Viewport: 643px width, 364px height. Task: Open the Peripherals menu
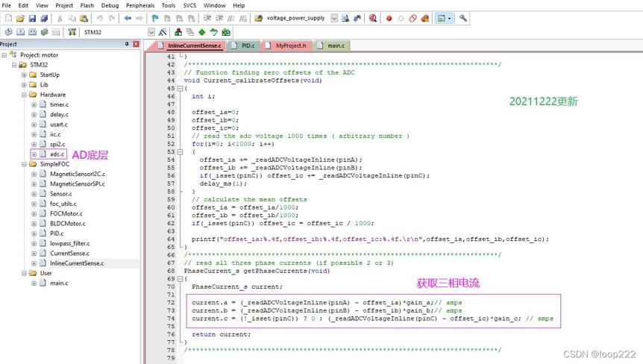tap(140, 5)
